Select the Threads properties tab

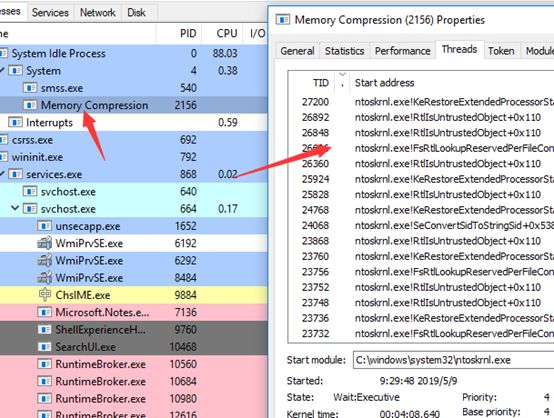point(459,49)
